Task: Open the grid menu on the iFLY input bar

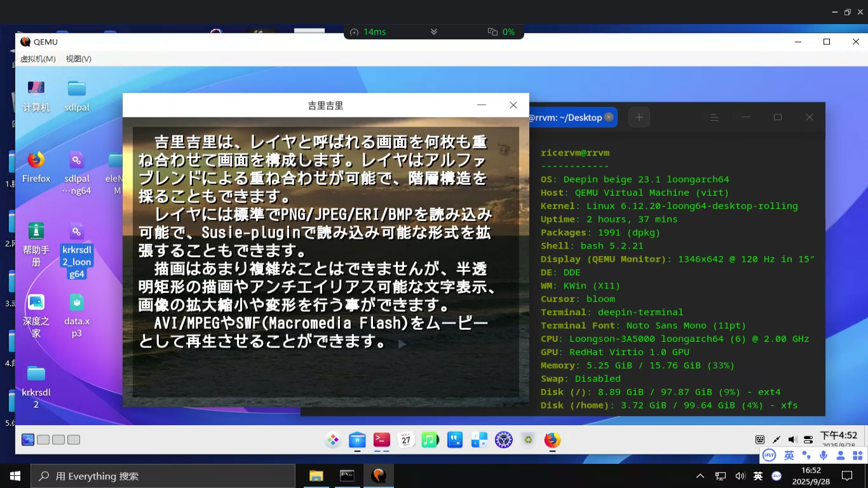Action: point(858,456)
